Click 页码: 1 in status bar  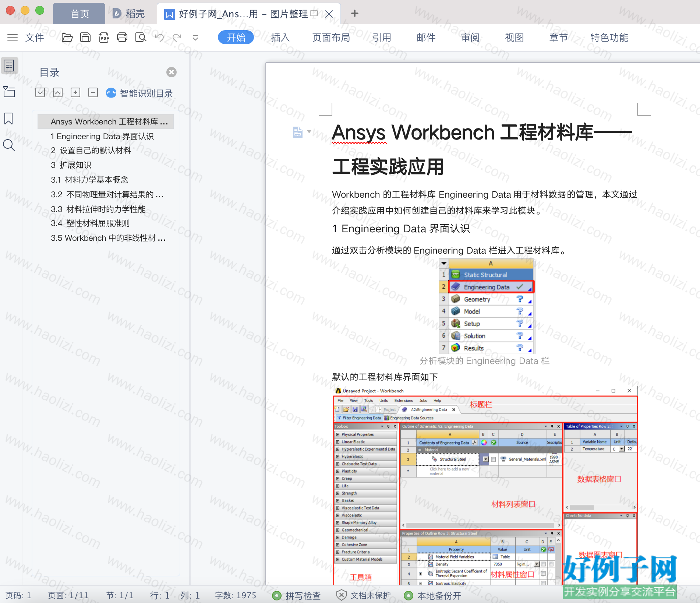coord(18,595)
